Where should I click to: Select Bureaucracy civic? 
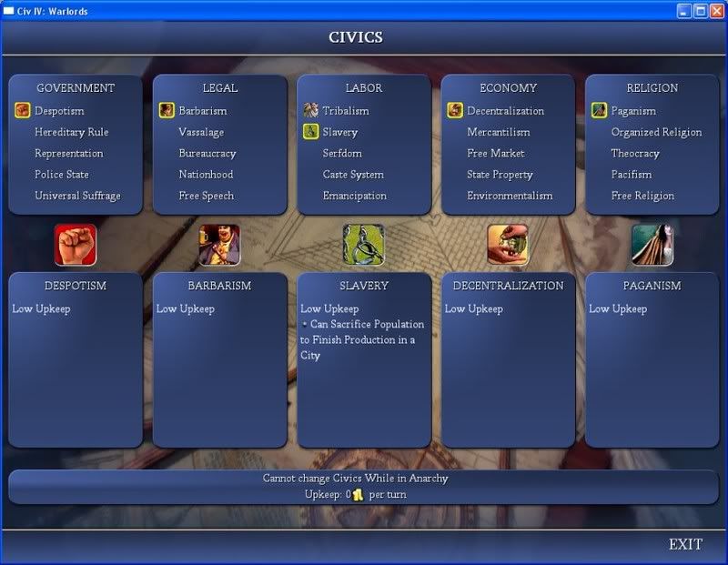click(x=207, y=154)
